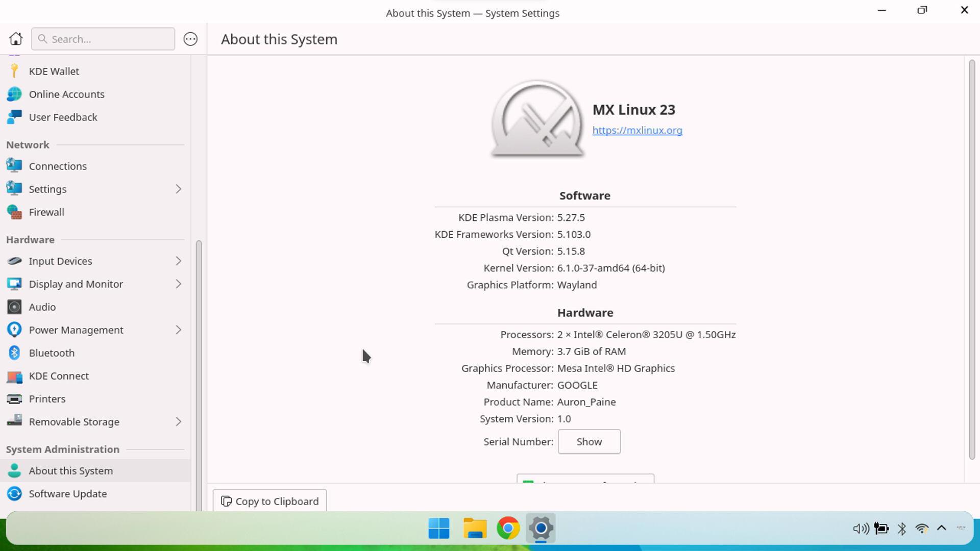The image size is (980, 551).
Task: Expand the Power Management chevron
Action: (178, 330)
